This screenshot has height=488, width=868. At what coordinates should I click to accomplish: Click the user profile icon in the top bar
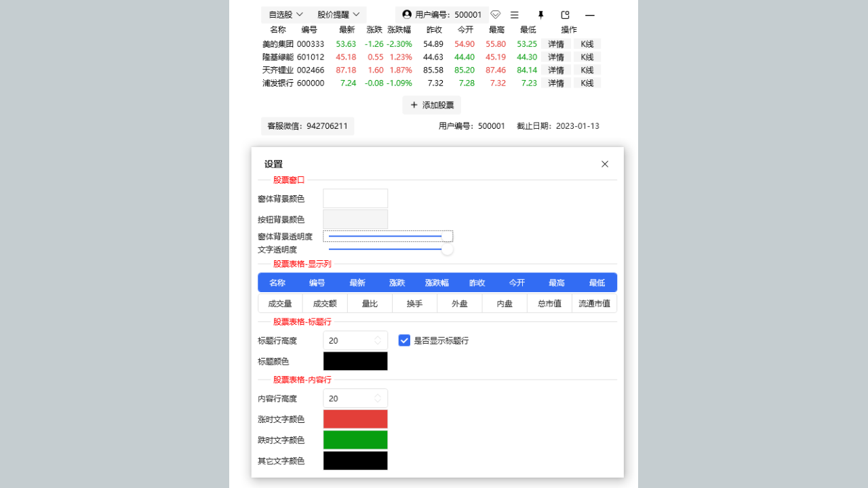pos(406,14)
